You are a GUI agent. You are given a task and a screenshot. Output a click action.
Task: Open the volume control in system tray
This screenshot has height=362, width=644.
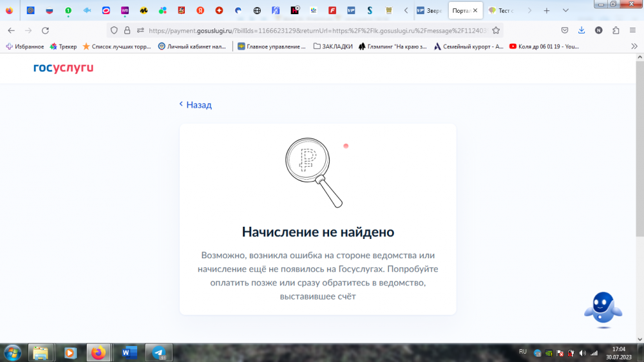pyautogui.click(x=582, y=353)
